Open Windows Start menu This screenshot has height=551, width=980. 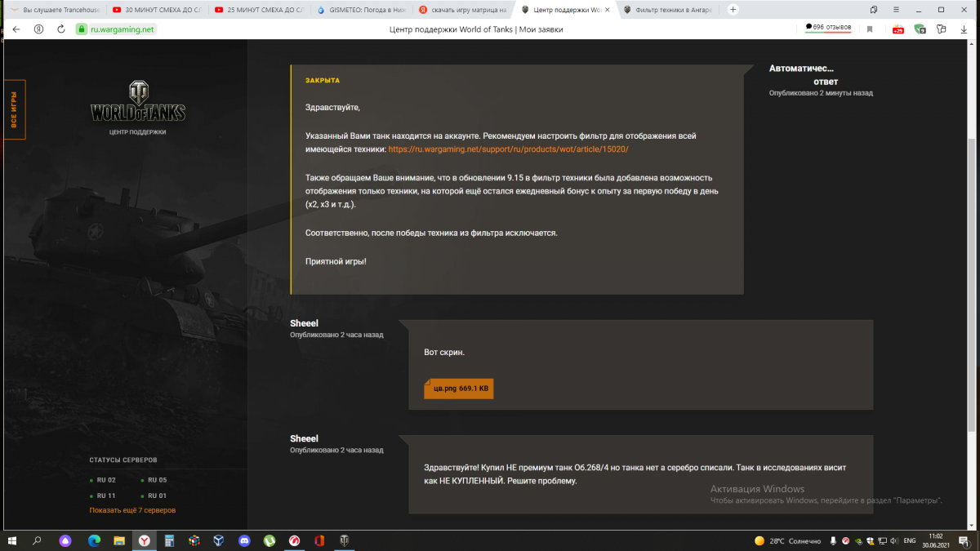click(x=12, y=540)
